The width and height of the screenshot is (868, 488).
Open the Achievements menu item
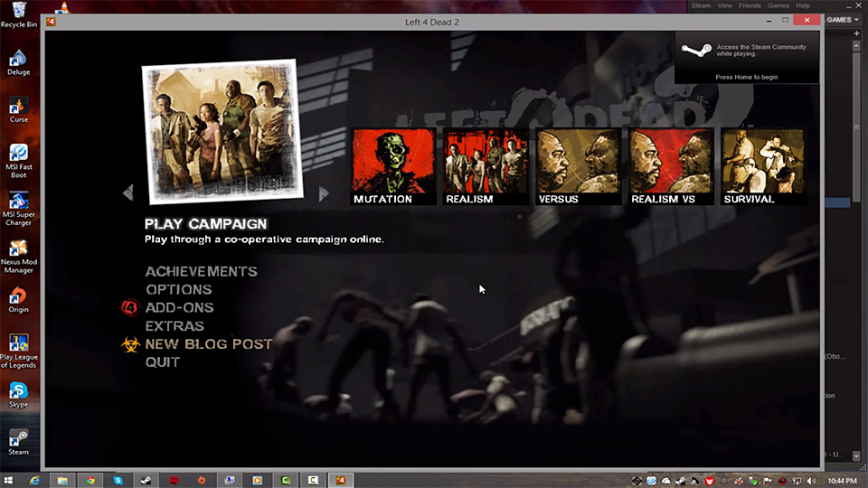pyautogui.click(x=201, y=272)
